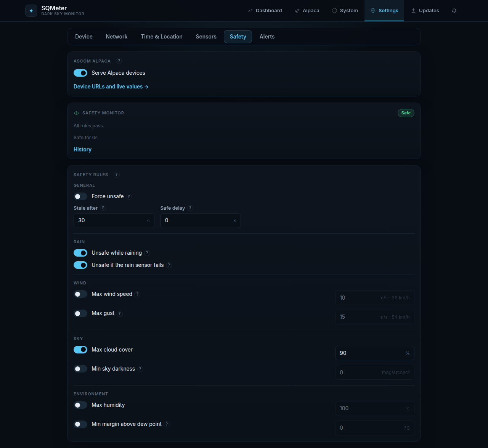Show help for Stale after

point(103,208)
